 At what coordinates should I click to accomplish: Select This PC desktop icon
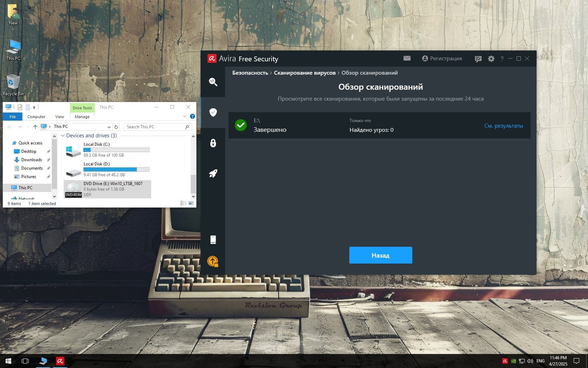coord(13,50)
